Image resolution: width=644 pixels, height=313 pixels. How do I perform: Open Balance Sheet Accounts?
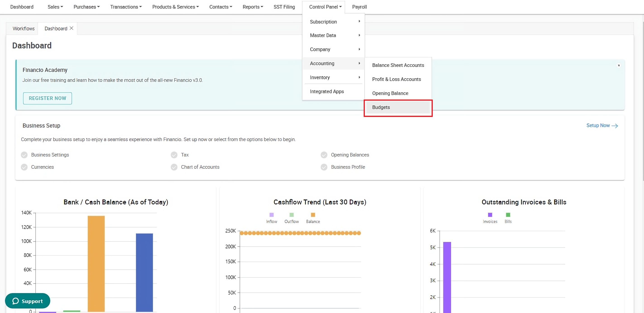[x=398, y=65]
